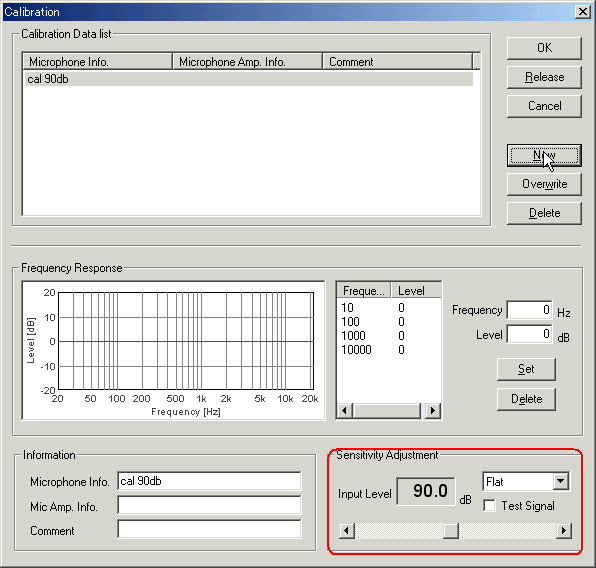This screenshot has width=596, height=568.
Task: Select the Microphone Amp. Info. column header
Action: click(x=247, y=62)
